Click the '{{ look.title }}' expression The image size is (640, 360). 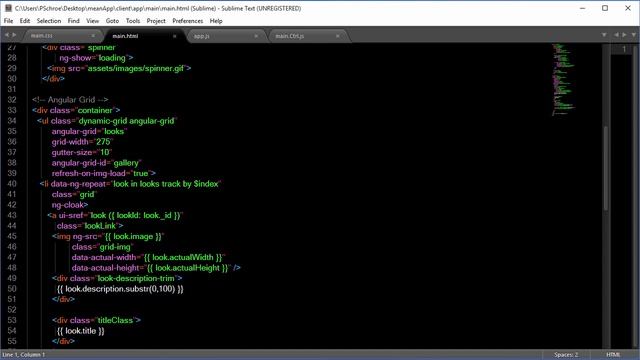(x=80, y=331)
